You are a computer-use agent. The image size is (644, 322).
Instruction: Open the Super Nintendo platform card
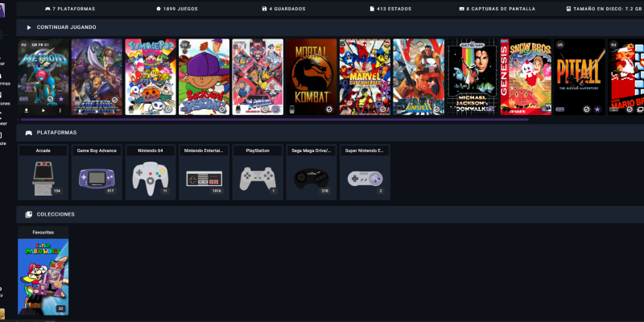[x=363, y=176]
